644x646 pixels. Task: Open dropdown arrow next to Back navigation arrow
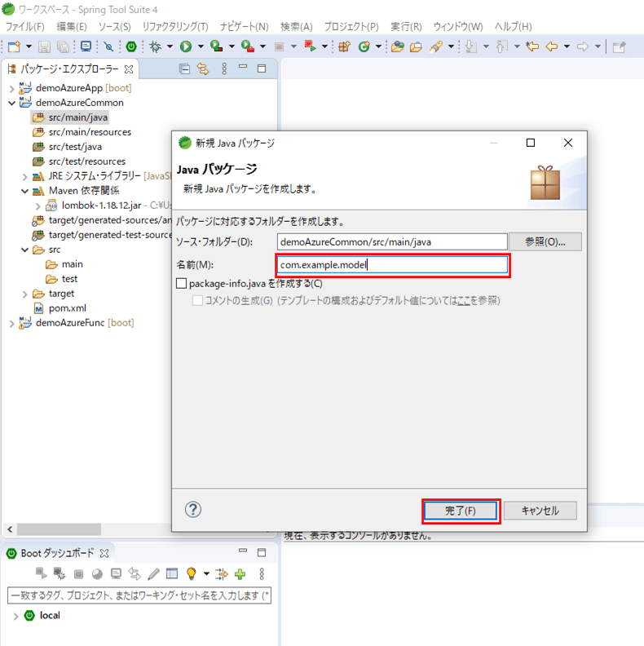pos(567,46)
